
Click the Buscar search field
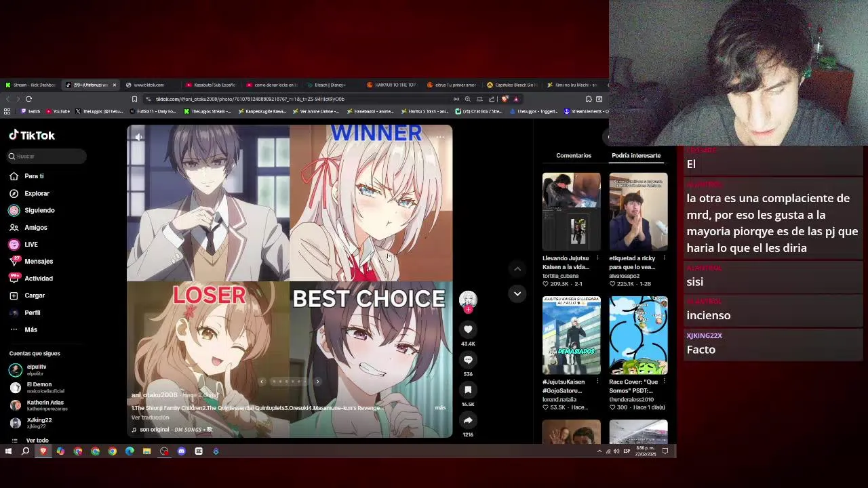click(x=47, y=156)
